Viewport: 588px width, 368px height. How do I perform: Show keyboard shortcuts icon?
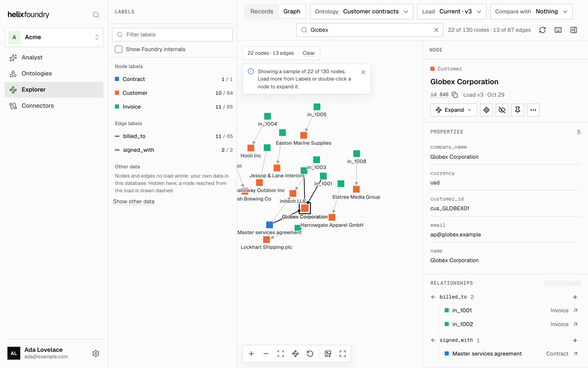pos(558,30)
